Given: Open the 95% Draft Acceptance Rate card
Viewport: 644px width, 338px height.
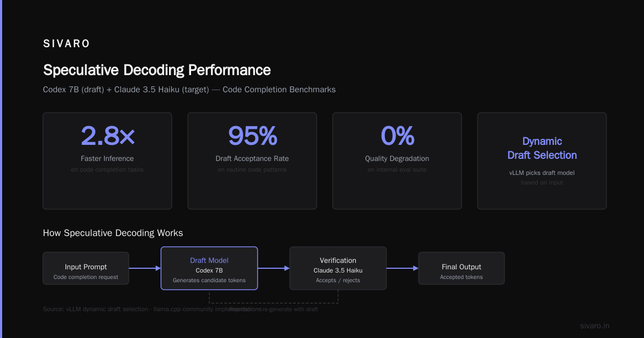Looking at the screenshot, I should click(x=252, y=161).
